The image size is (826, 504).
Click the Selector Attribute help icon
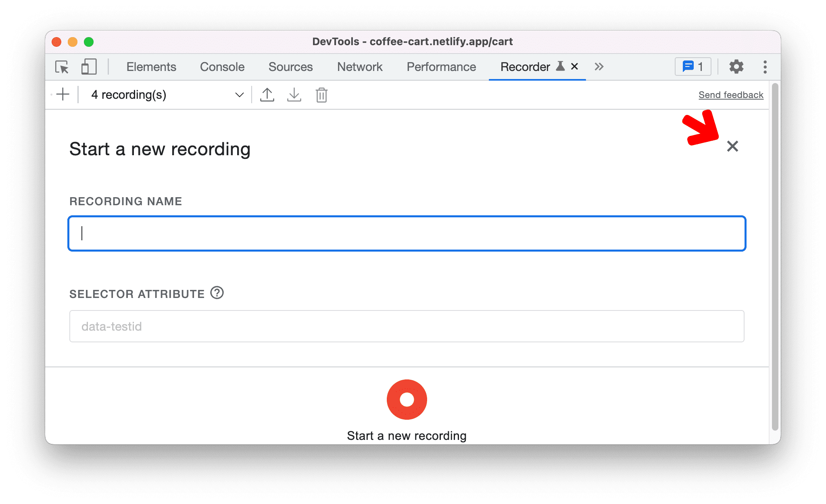[x=218, y=292]
